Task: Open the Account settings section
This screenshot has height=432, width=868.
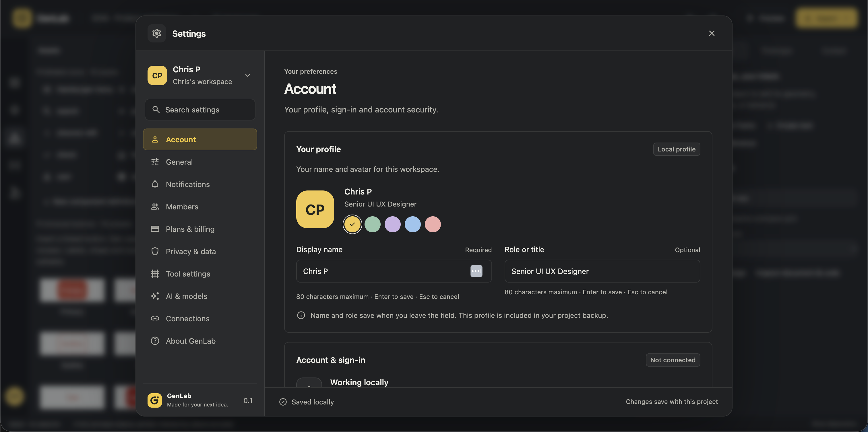Action: click(x=200, y=139)
